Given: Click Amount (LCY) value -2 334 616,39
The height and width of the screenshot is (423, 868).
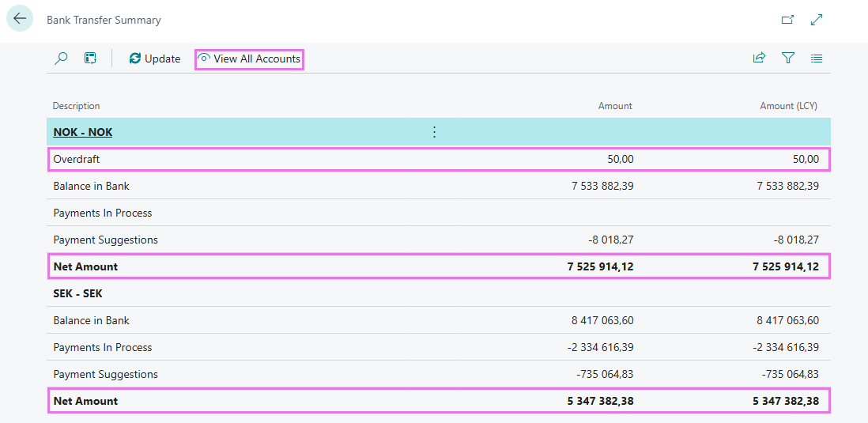Looking at the screenshot, I should (x=786, y=348).
